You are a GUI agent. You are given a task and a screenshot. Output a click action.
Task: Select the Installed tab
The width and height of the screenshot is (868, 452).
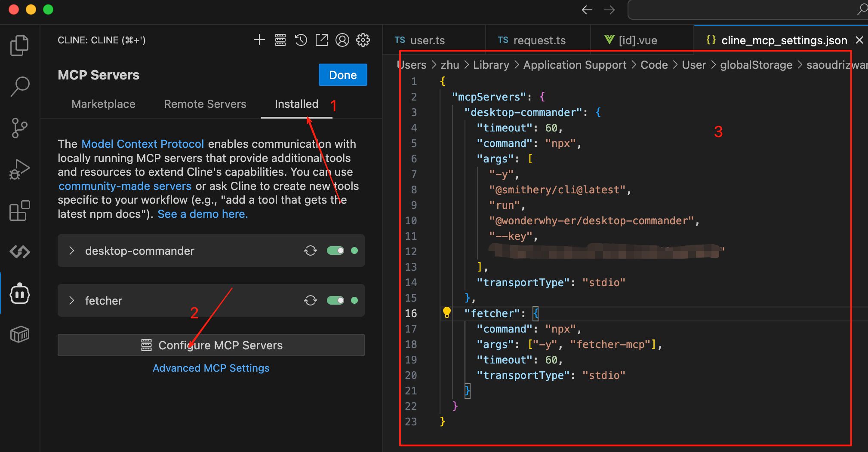[x=297, y=104]
